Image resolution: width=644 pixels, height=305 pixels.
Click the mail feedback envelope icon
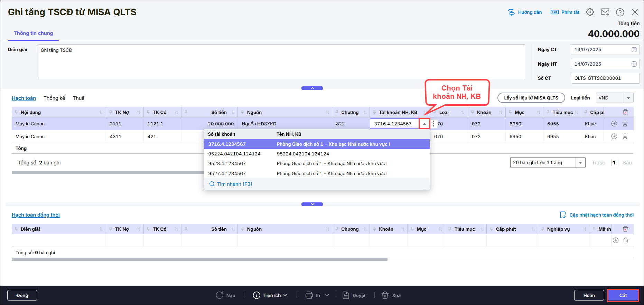pyautogui.click(x=605, y=12)
